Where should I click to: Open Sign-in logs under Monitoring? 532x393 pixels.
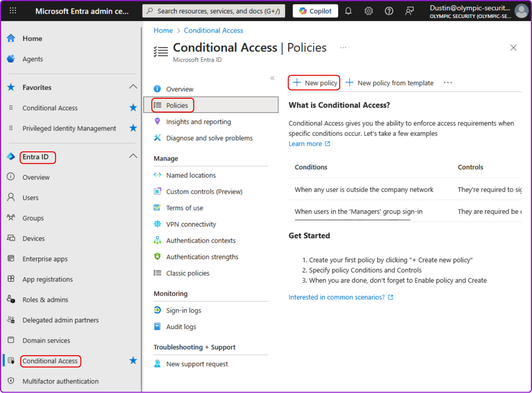(183, 310)
